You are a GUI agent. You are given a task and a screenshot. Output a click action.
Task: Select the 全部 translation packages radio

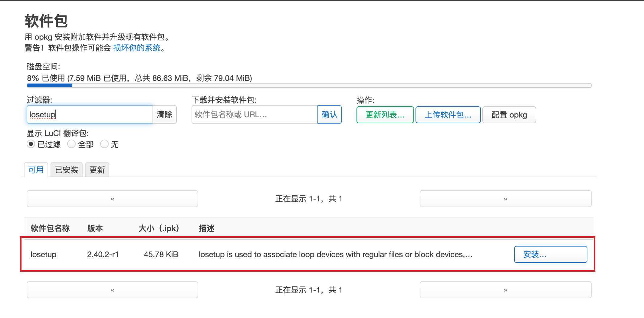pyautogui.click(x=71, y=144)
